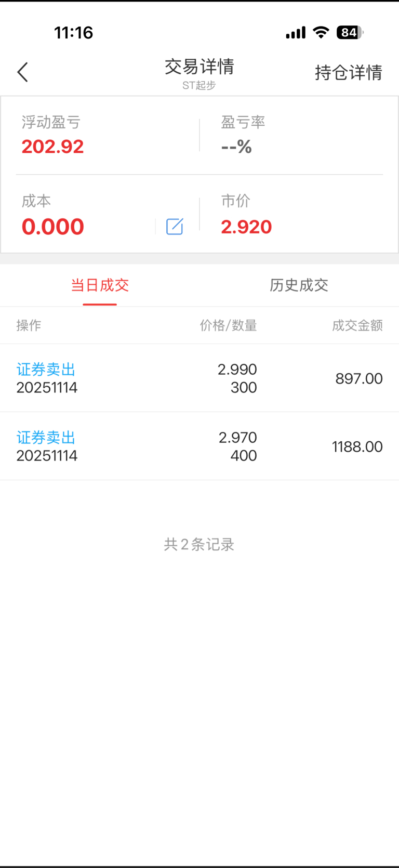The height and width of the screenshot is (868, 399).
Task: Tap the 成本 value 0.000
Action: [x=52, y=227]
